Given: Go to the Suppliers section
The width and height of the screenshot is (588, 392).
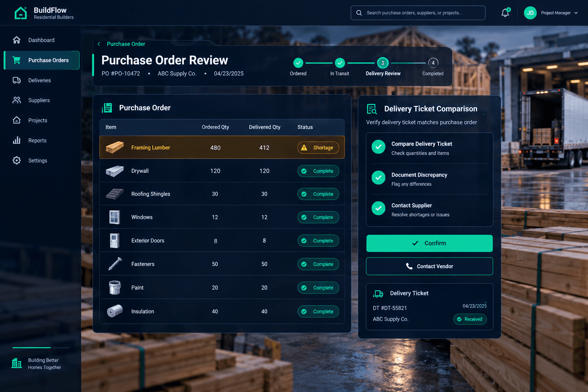Looking at the screenshot, I should (x=41, y=100).
